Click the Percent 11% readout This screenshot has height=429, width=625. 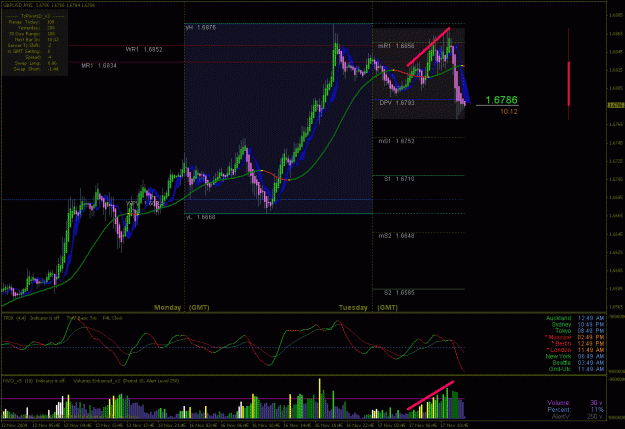[x=576, y=409]
